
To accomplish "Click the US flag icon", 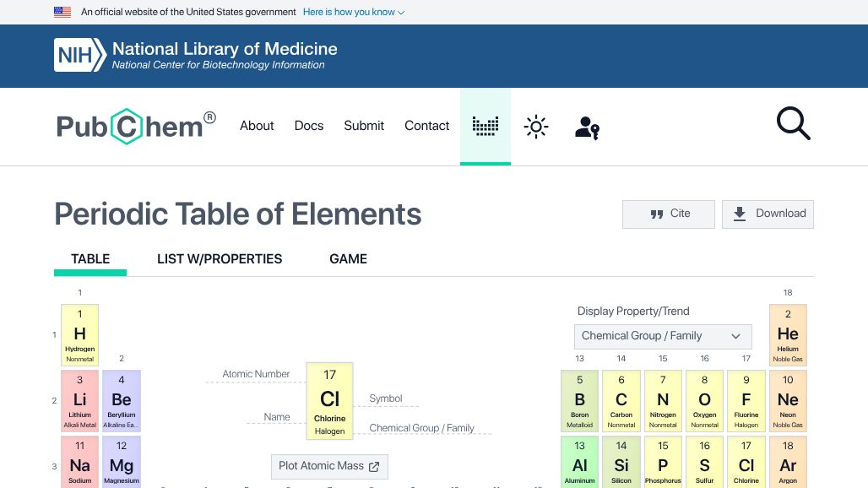I will [62, 12].
